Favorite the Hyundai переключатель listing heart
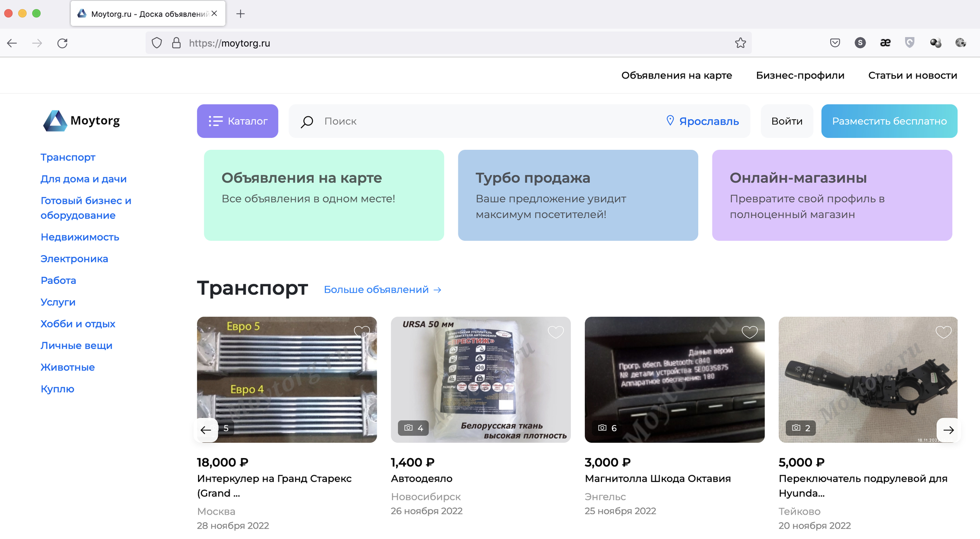Viewport: 980px width, 539px height. pos(943,332)
